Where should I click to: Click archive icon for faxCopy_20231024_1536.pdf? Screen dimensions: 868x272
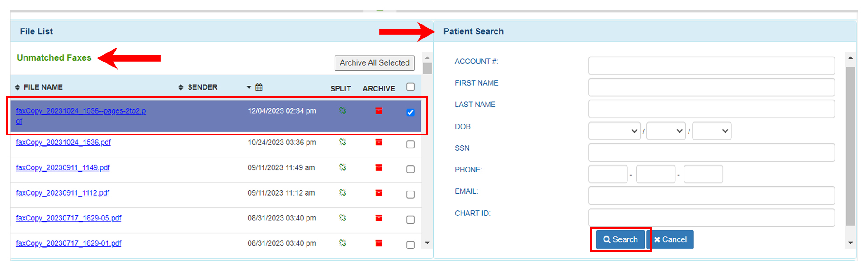point(379,142)
